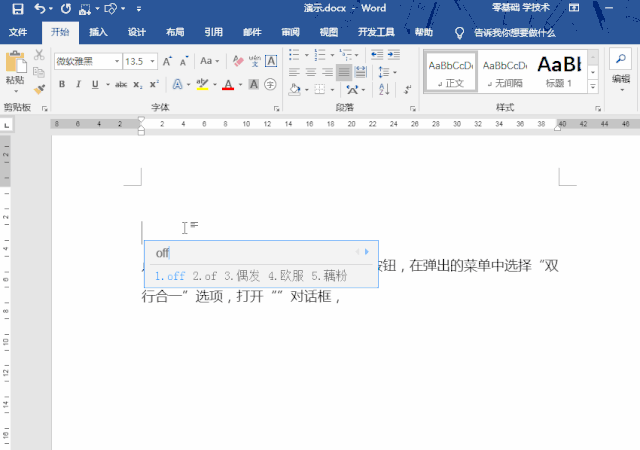640x450 pixels.
Task: Apply the 无间隔 style
Action: [x=505, y=72]
